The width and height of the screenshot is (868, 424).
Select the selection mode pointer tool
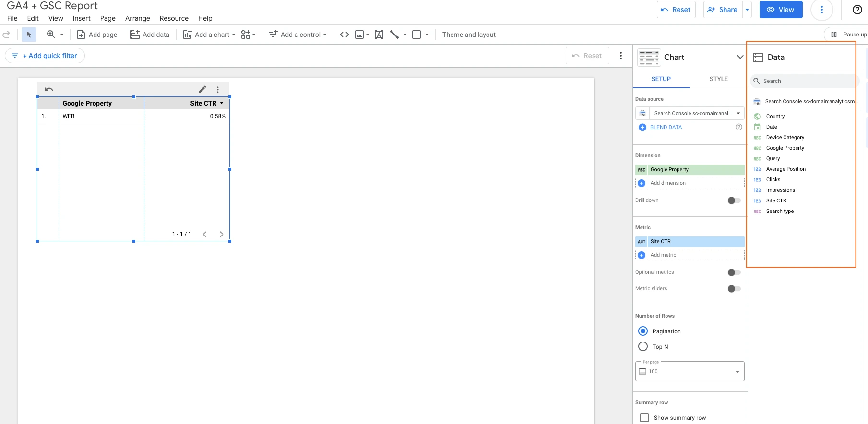29,35
